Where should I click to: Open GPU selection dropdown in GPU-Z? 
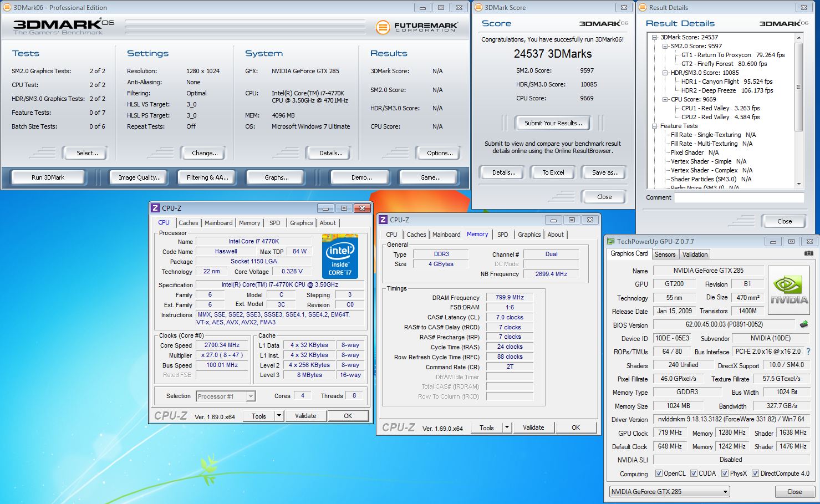coord(669,492)
